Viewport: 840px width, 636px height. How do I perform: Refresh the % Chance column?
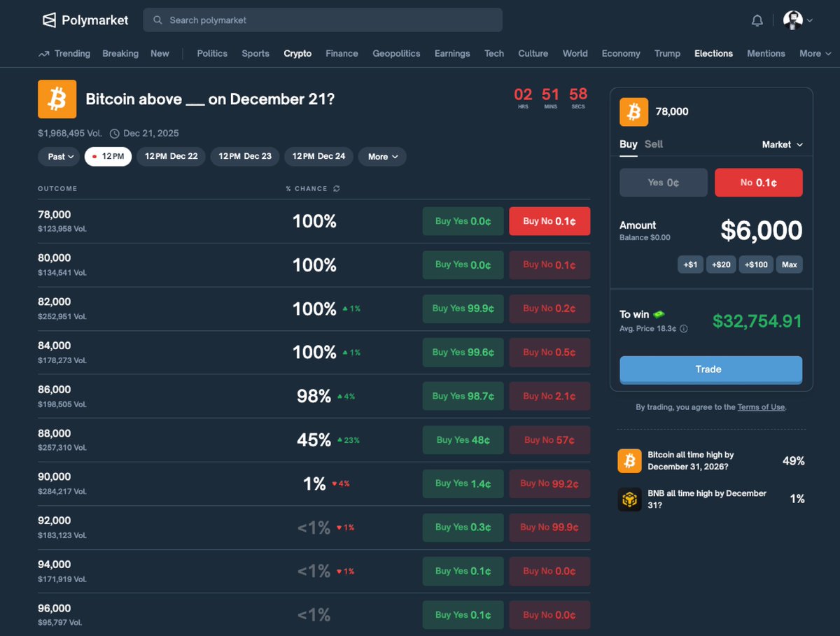337,188
